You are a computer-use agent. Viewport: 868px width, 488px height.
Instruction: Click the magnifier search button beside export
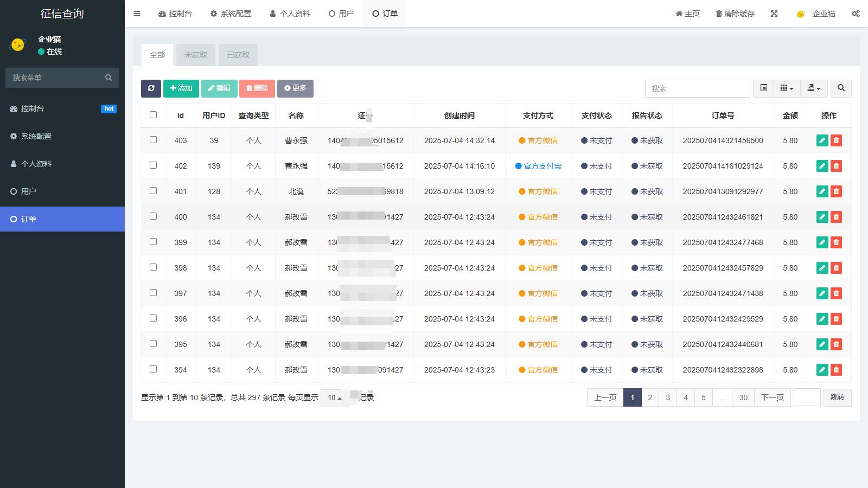coord(841,88)
